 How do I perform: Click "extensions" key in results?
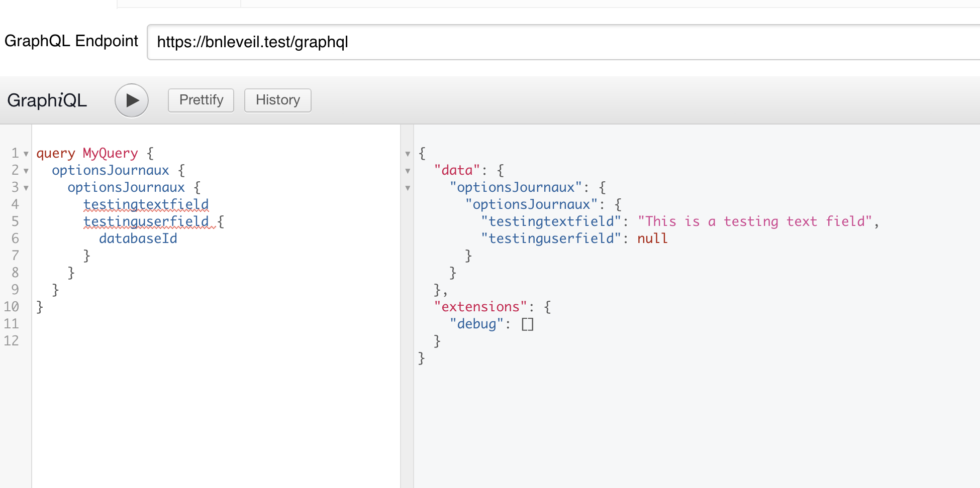[x=480, y=307]
